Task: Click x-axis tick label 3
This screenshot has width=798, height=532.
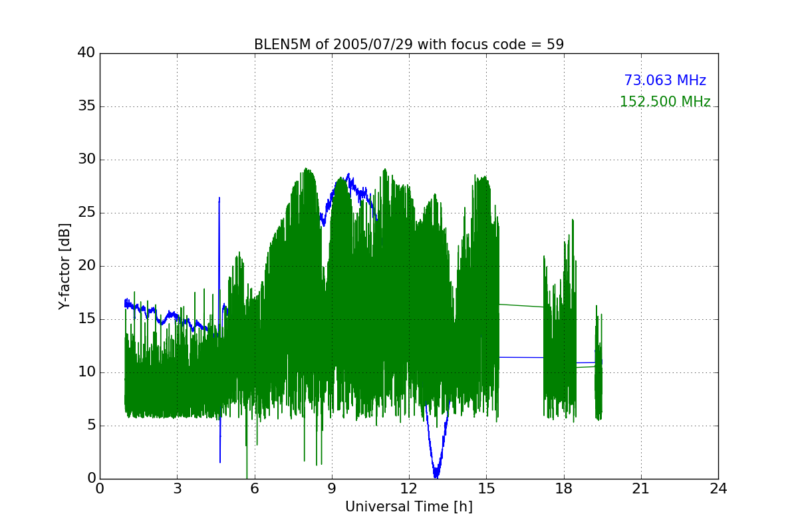Action: click(177, 489)
